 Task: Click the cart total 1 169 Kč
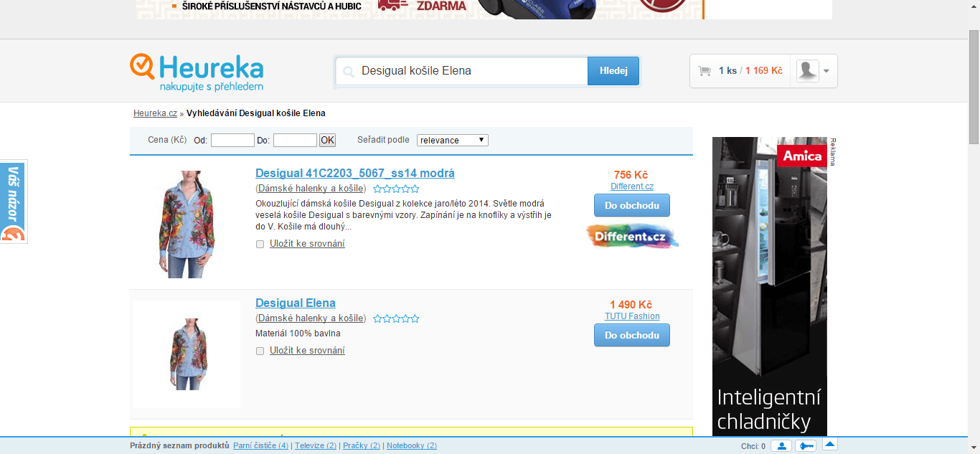click(763, 71)
